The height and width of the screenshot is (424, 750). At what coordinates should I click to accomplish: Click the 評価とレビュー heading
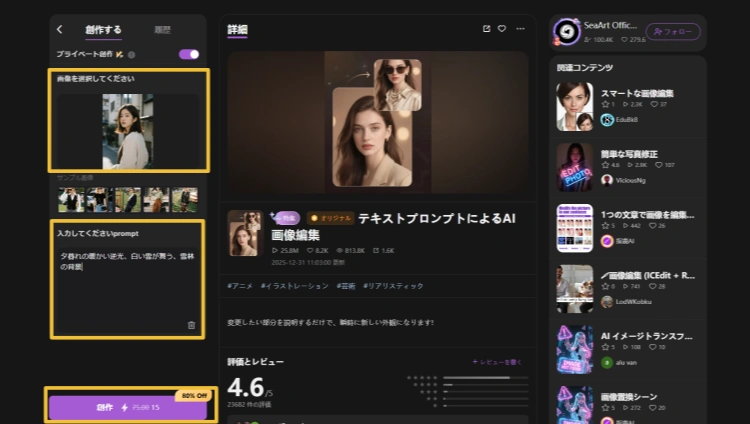point(255,362)
